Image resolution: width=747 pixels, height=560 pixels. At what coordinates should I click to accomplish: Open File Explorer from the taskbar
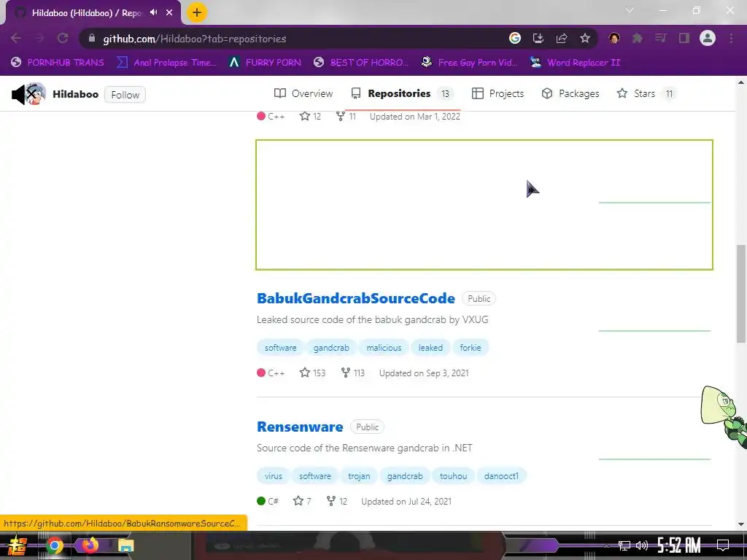click(x=125, y=545)
